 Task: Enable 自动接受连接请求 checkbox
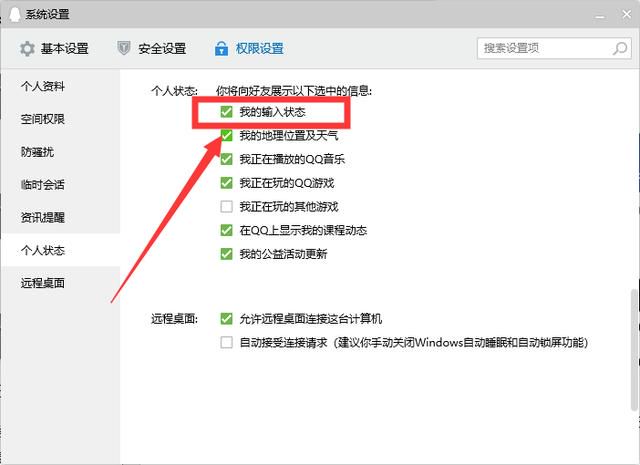pos(226,342)
